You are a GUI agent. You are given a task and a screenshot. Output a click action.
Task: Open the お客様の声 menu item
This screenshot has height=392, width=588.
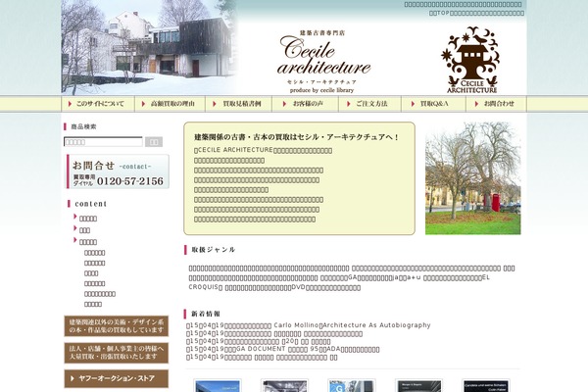click(305, 104)
